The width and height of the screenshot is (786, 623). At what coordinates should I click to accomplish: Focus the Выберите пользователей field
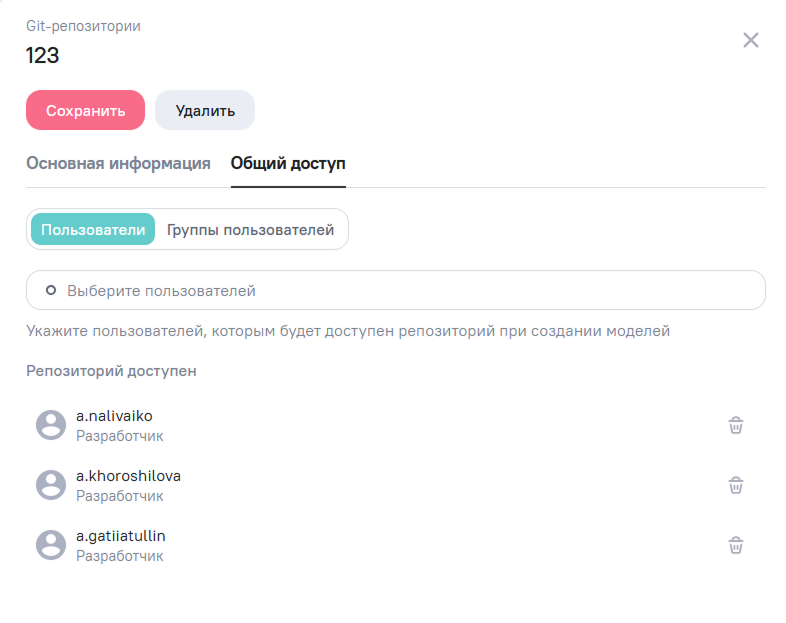(396, 290)
